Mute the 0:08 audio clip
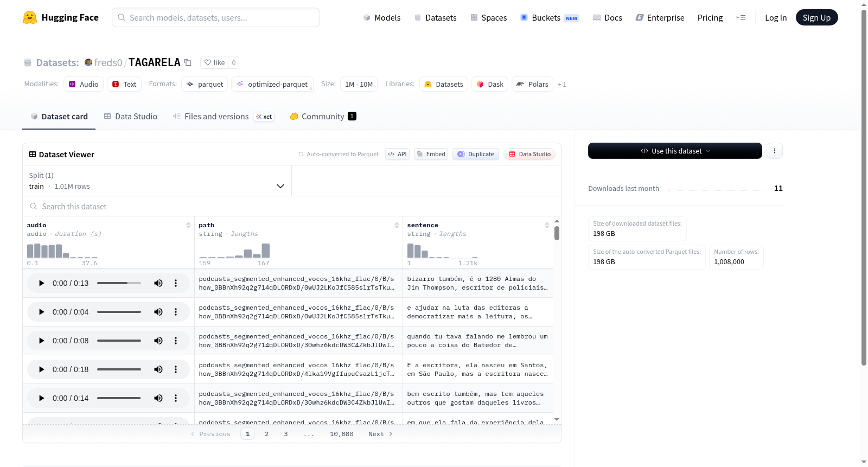Image resolution: width=868 pixels, height=467 pixels. click(x=158, y=341)
